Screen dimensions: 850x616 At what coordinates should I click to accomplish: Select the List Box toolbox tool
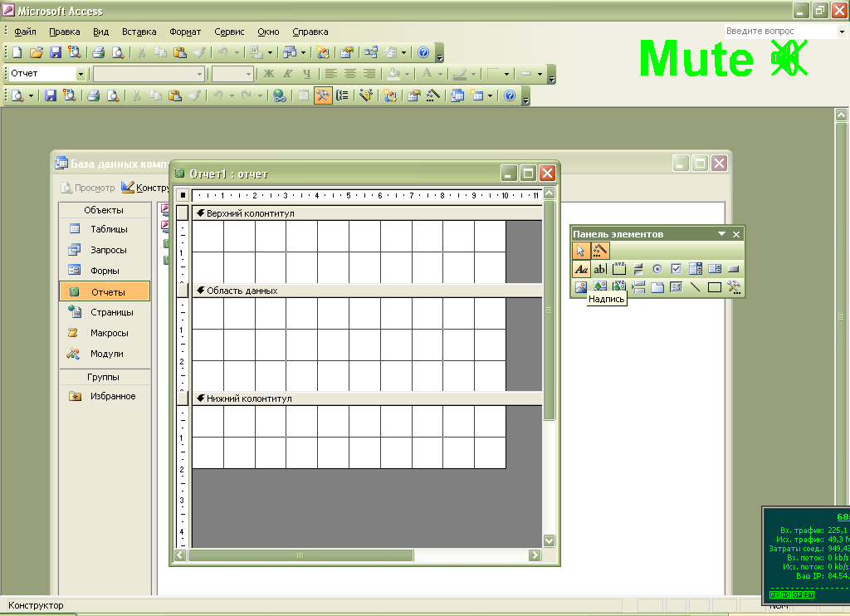tap(715, 268)
